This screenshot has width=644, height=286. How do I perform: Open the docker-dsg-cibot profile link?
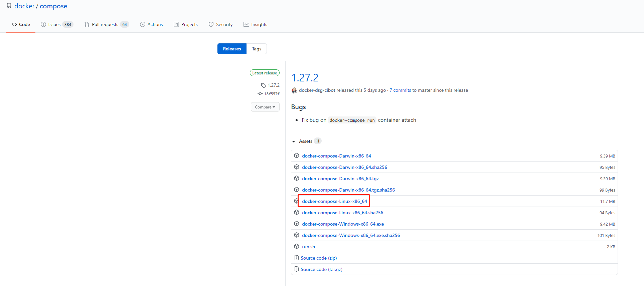(317, 90)
